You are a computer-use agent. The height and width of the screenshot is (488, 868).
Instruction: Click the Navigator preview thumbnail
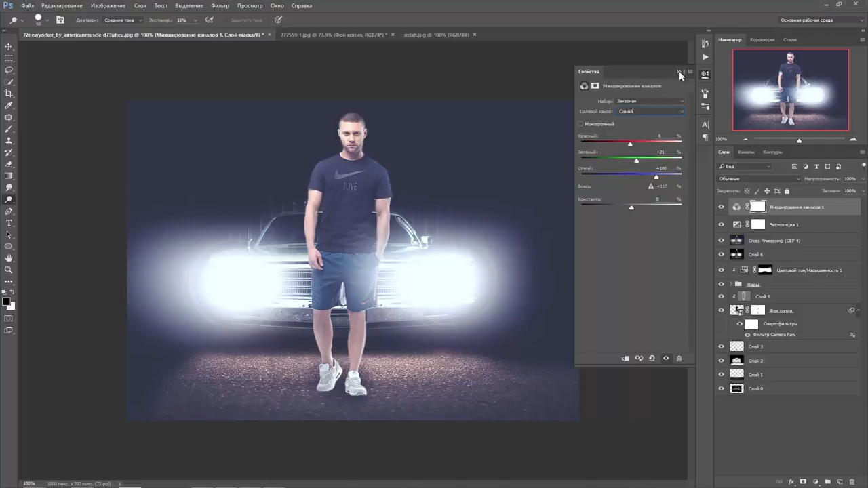(790, 89)
